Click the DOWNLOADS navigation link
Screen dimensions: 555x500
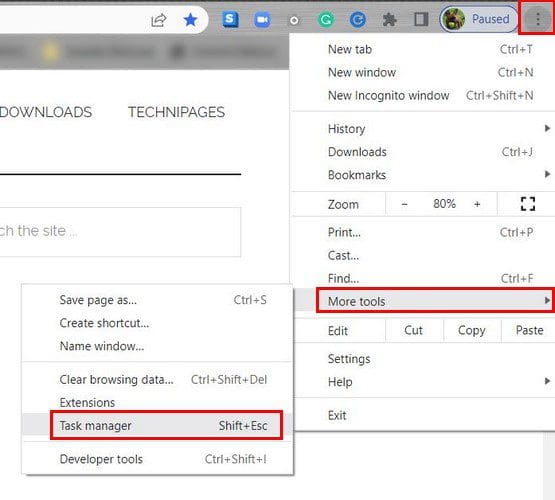[x=46, y=112]
